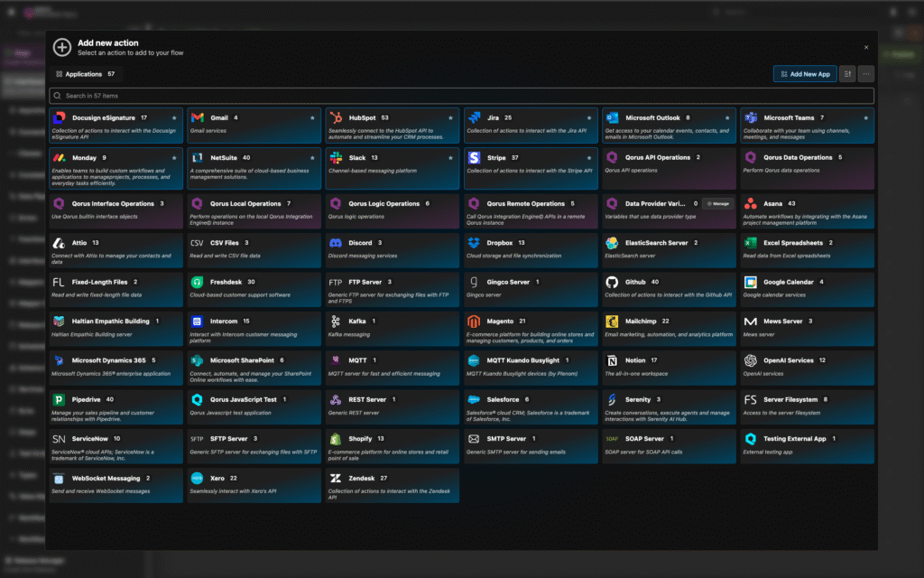This screenshot has width=924, height=578.
Task: Click the Search in 57 items field
Action: [x=461, y=96]
